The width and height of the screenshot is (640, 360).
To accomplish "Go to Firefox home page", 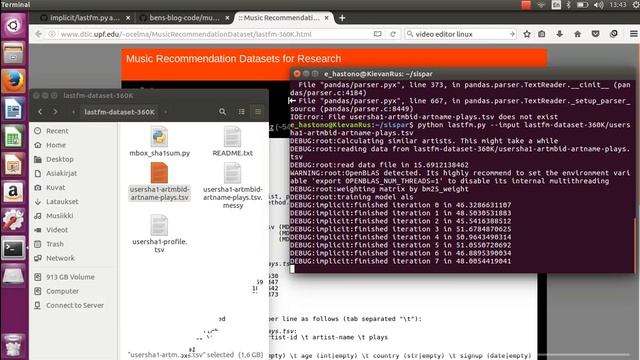I will pos(578,34).
